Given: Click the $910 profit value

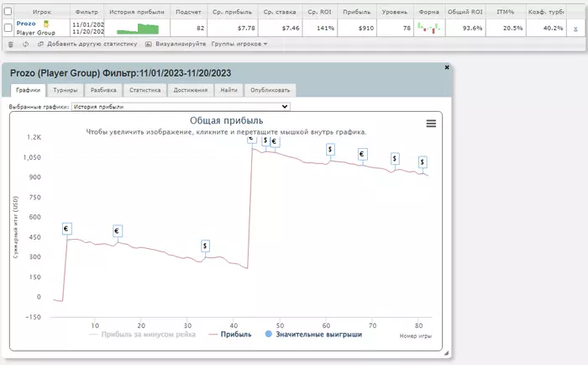Looking at the screenshot, I should [x=366, y=28].
